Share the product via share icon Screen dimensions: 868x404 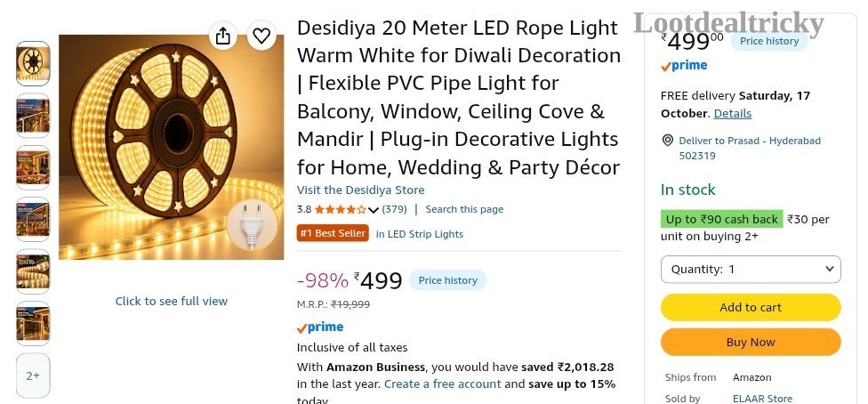[x=222, y=36]
